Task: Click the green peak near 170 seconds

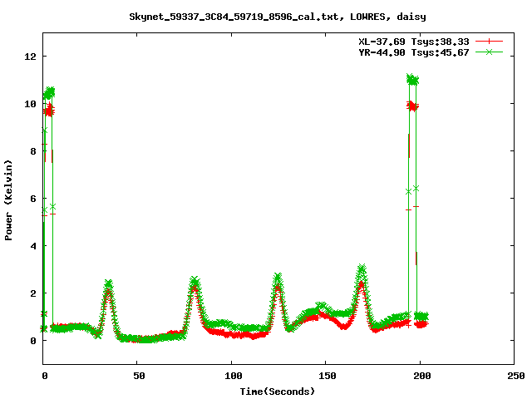Action: click(x=362, y=269)
